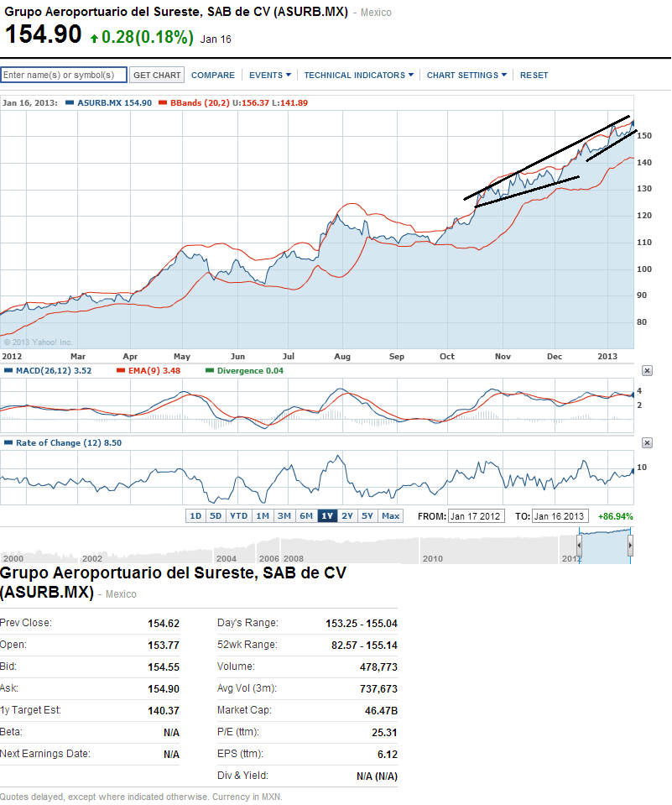Image resolution: width=672 pixels, height=805 pixels.
Task: Click 2010 in the timeline navigator
Action: pos(432,558)
